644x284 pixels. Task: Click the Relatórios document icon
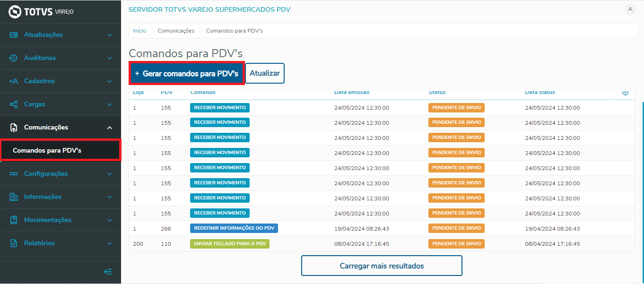[x=14, y=243]
